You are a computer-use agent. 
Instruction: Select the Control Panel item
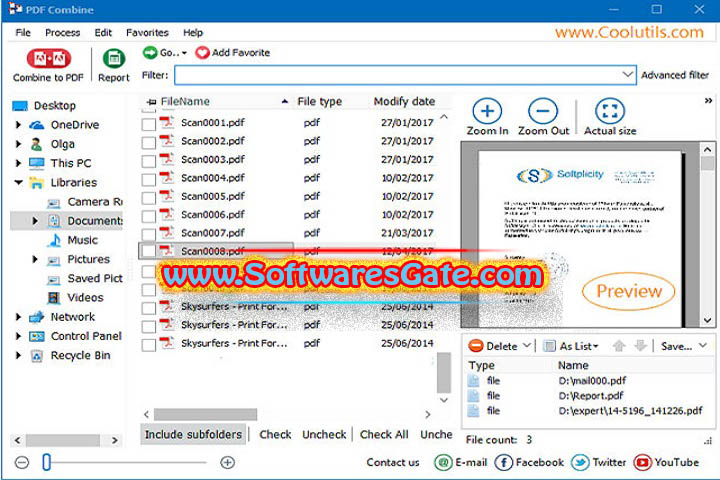coord(75,336)
